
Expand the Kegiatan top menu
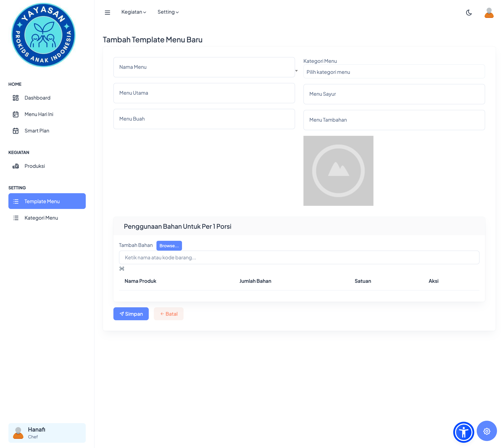pyautogui.click(x=134, y=12)
